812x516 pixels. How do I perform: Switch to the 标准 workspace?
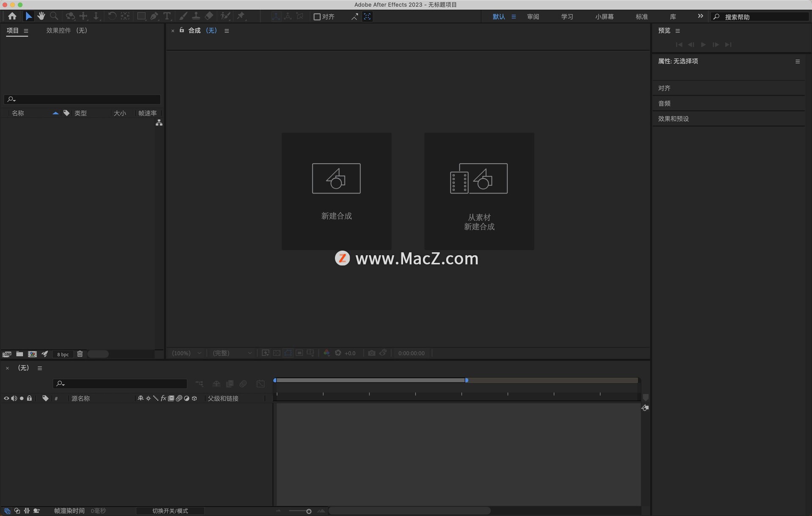pos(642,16)
